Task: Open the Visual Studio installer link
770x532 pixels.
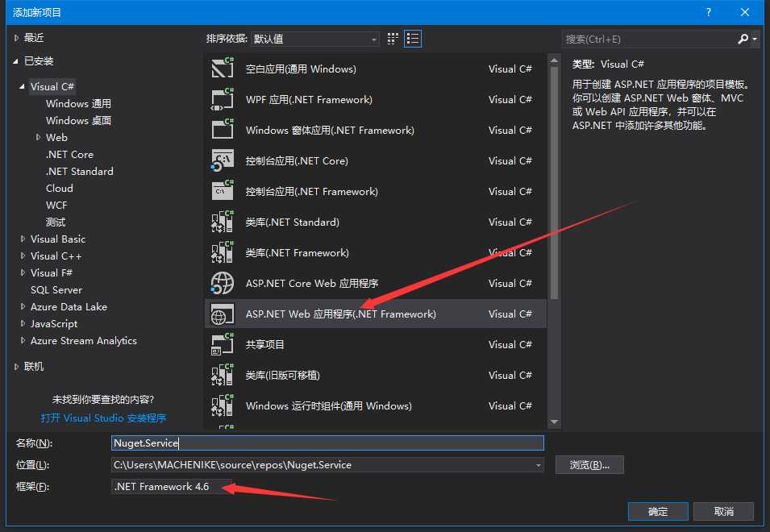Action: tap(104, 418)
